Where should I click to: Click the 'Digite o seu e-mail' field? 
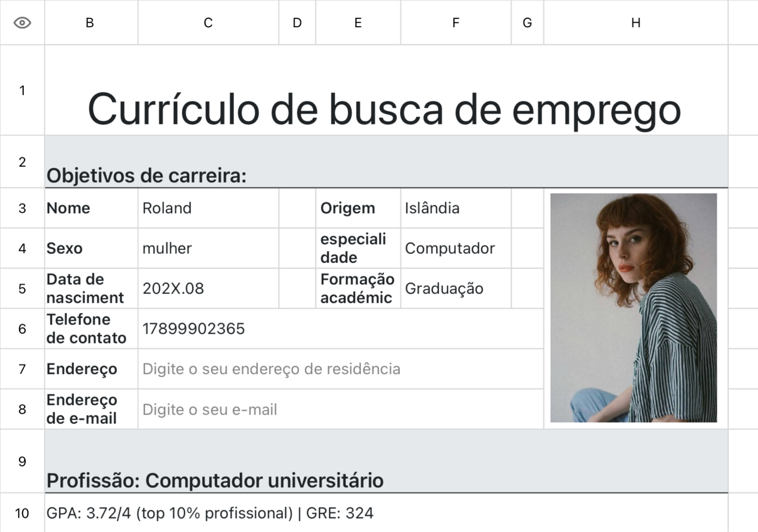click(x=341, y=409)
